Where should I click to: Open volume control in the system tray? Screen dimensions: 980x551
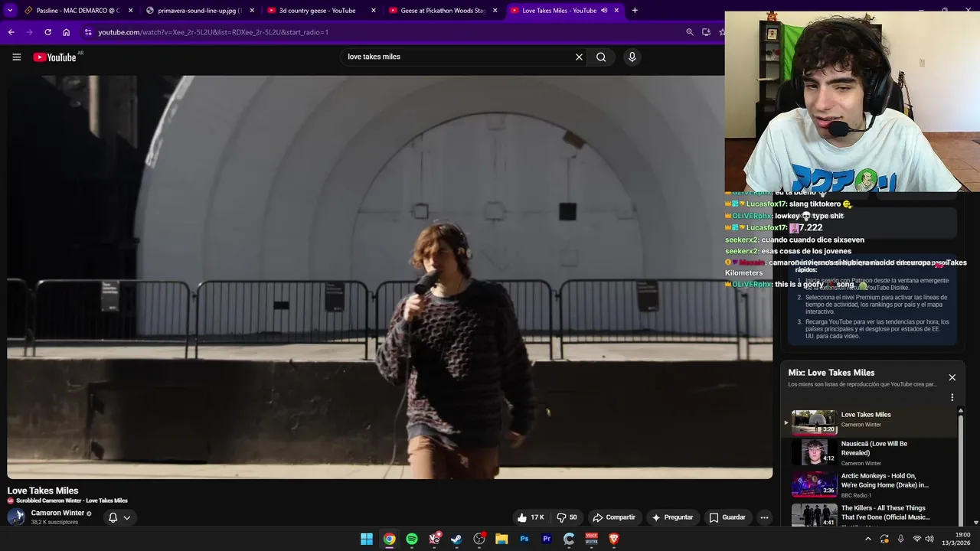[929, 539]
